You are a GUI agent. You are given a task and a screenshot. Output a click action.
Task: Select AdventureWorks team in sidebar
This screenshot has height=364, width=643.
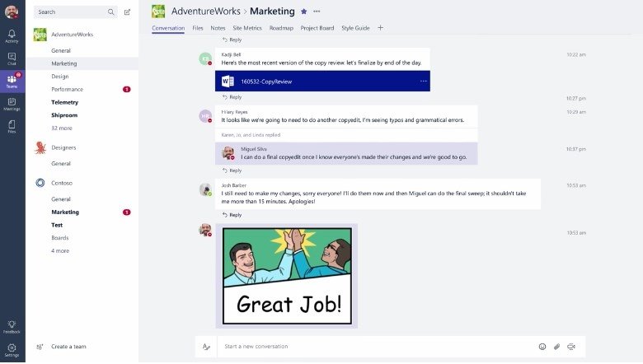[73, 35]
